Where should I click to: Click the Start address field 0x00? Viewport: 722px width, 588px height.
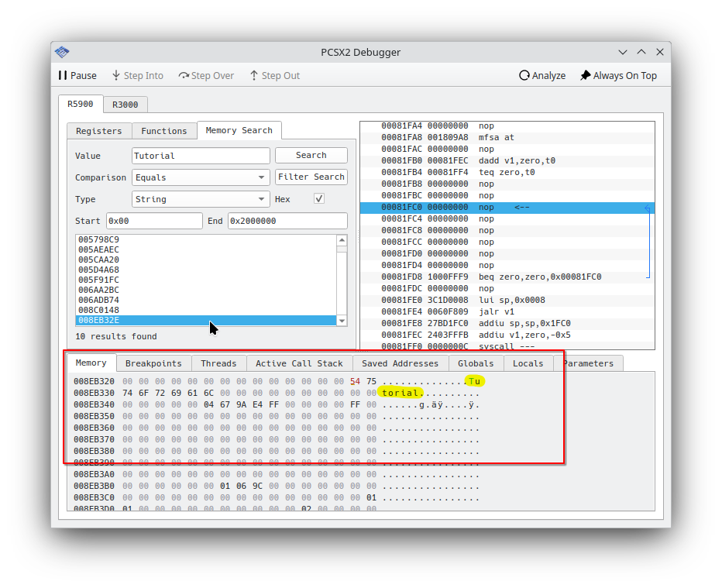coord(154,221)
